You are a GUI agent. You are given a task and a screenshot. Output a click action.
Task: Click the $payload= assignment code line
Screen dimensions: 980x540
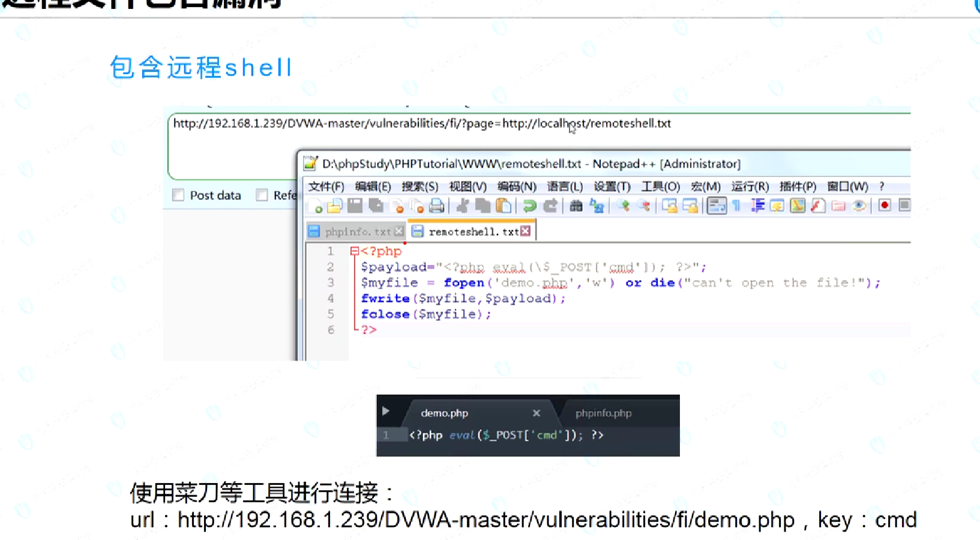[x=534, y=267]
